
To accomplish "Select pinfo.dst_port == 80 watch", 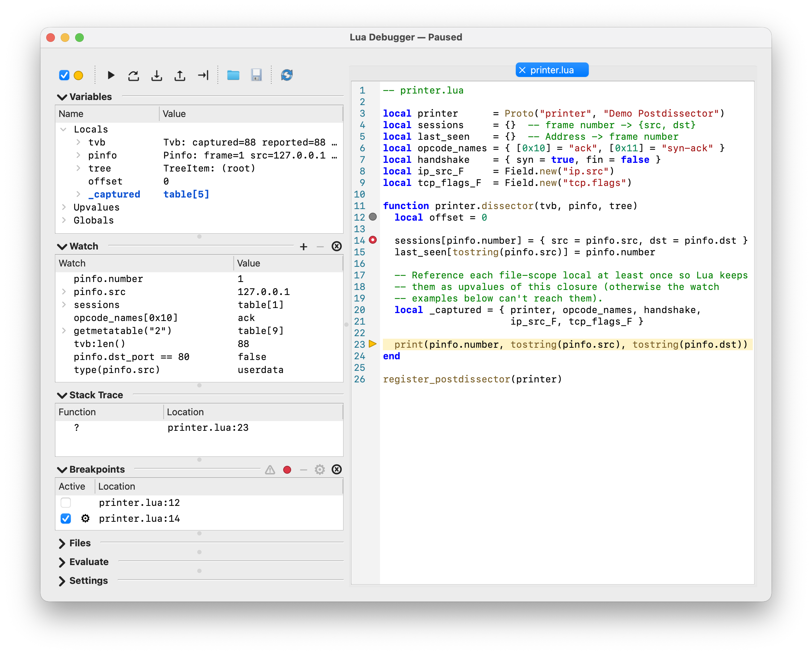I will tap(199, 357).
